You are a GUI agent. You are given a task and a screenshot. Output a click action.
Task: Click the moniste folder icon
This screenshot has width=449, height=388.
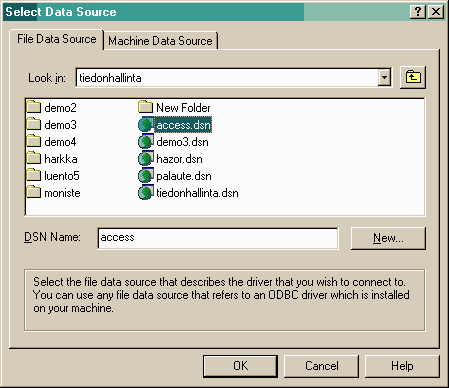pos(33,192)
